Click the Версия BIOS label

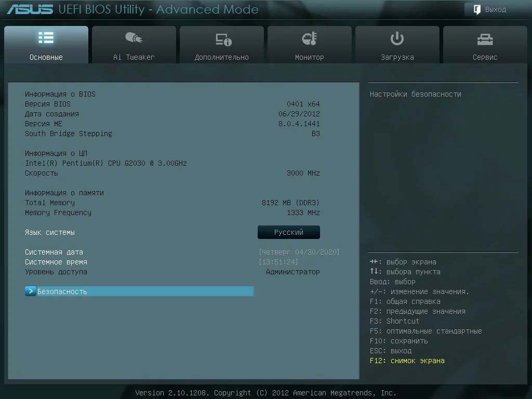[x=48, y=104]
